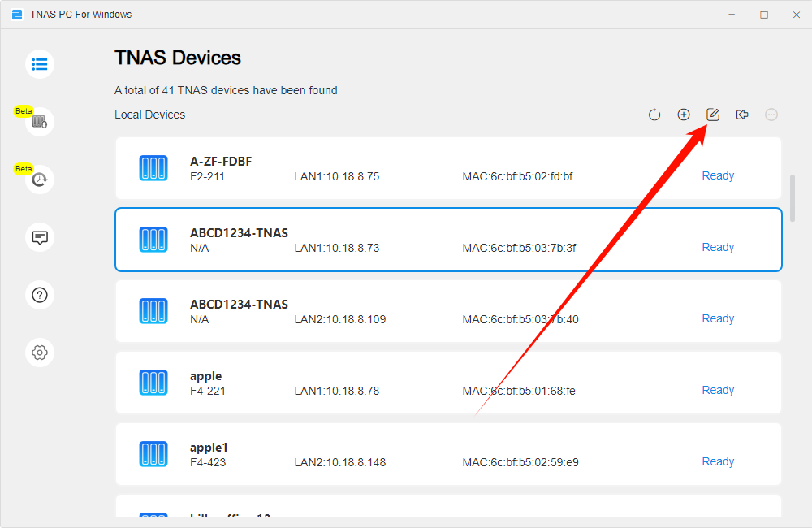Click the edit pencil toolbar icon
Image resolution: width=812 pixels, height=528 pixels.
(x=713, y=115)
